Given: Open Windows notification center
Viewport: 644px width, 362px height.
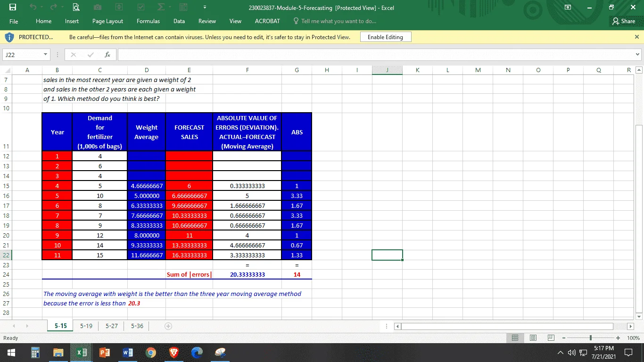Looking at the screenshot, I should pos(628,353).
